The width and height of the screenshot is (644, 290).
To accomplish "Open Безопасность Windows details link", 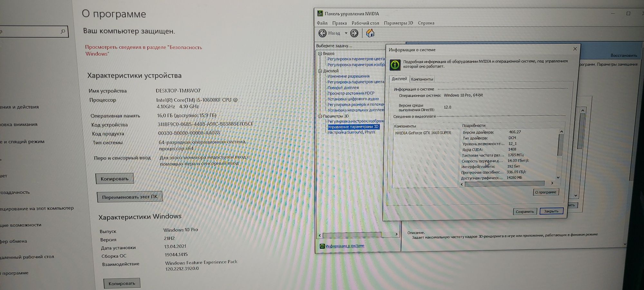I will 144,51.
